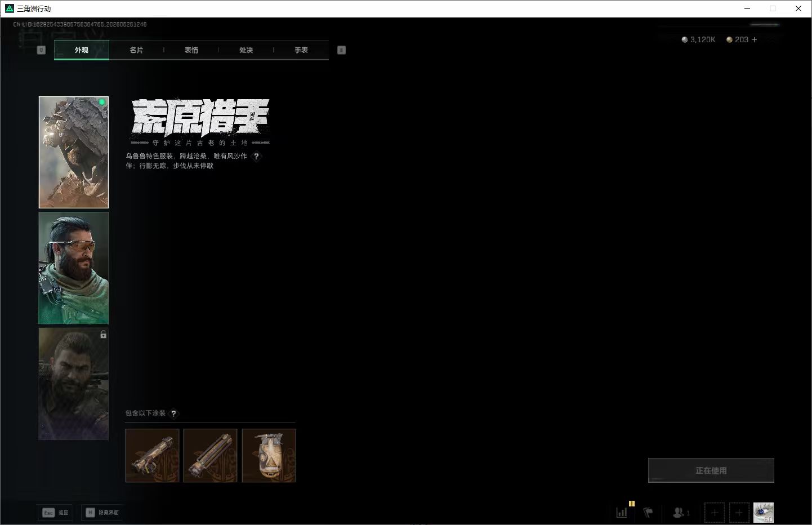
Task: Click the 3,120K balance text
Action: [x=703, y=39]
